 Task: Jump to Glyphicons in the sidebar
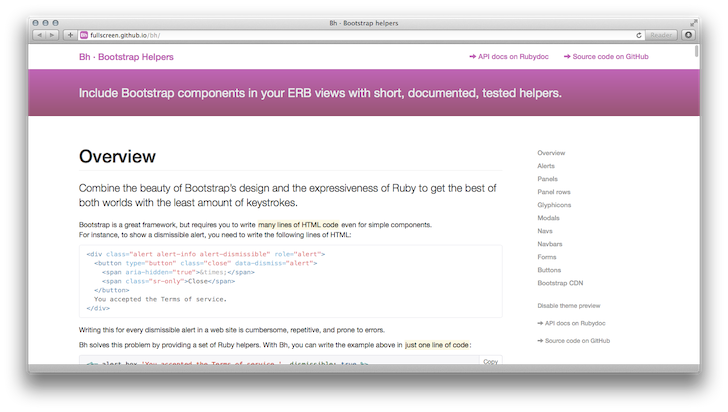pos(554,205)
